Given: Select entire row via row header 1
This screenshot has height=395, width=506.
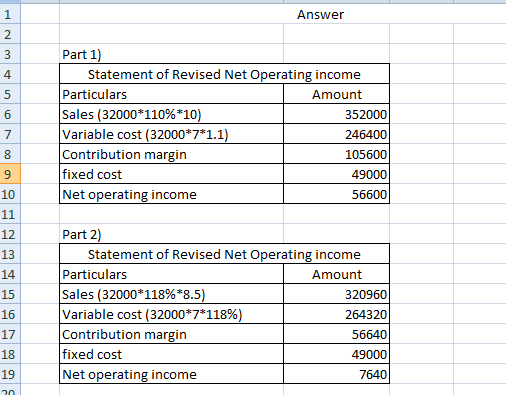Looking at the screenshot, I should click(x=10, y=14).
